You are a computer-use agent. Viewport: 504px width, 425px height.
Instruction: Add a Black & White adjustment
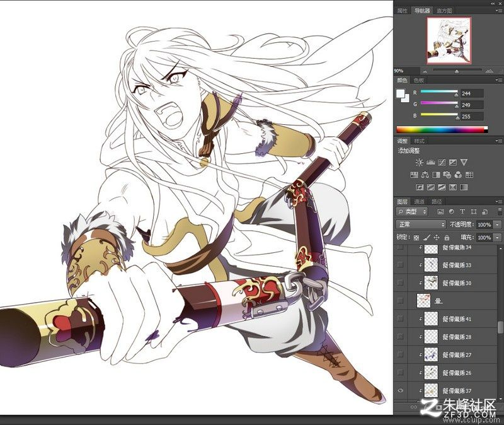point(436,175)
